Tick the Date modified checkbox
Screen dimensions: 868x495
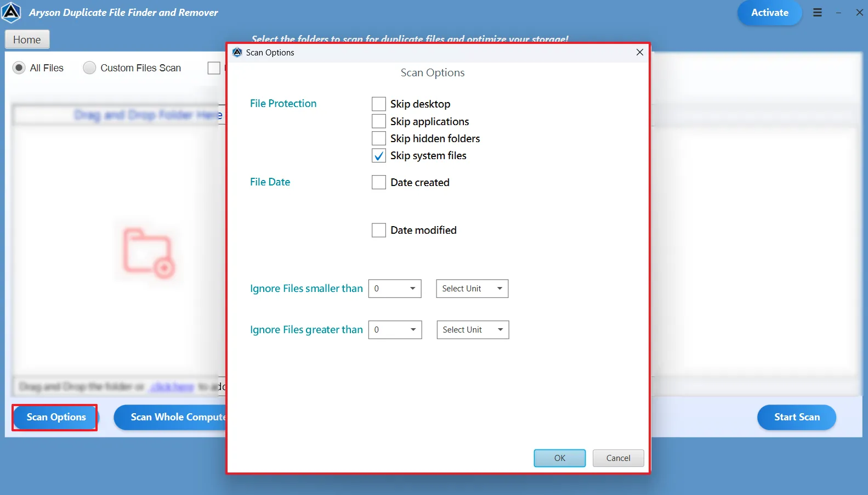click(x=379, y=230)
